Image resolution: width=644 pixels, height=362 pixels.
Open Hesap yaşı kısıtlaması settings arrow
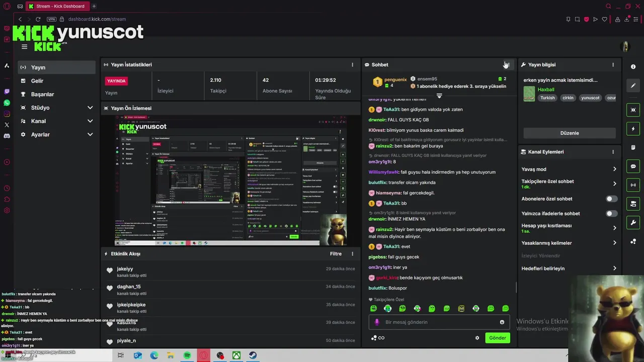614,228
